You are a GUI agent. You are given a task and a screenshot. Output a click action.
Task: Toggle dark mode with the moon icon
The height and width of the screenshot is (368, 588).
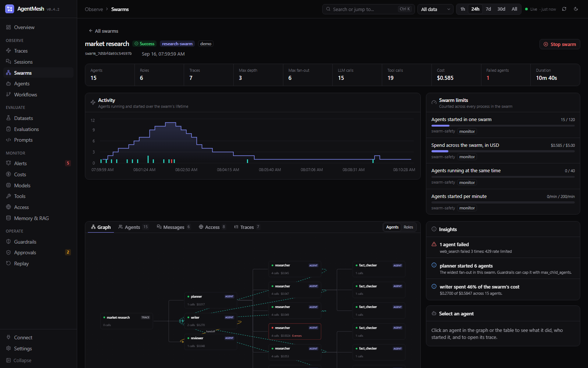coord(576,9)
